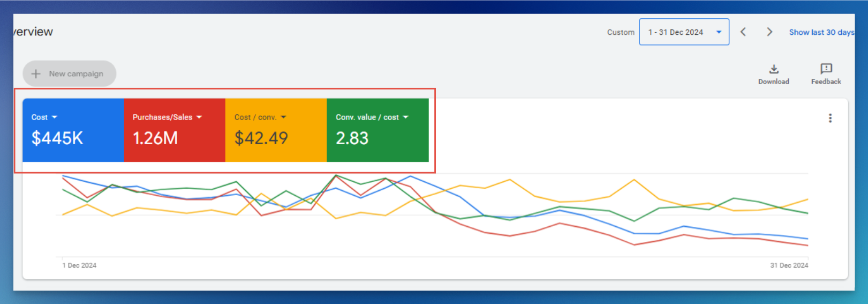Expand the Cost metric dropdown
This screenshot has width=868, height=304.
tap(54, 117)
